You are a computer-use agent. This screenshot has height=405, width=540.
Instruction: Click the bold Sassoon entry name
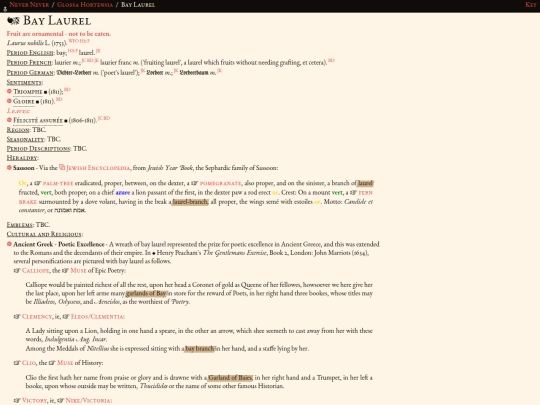coord(24,168)
